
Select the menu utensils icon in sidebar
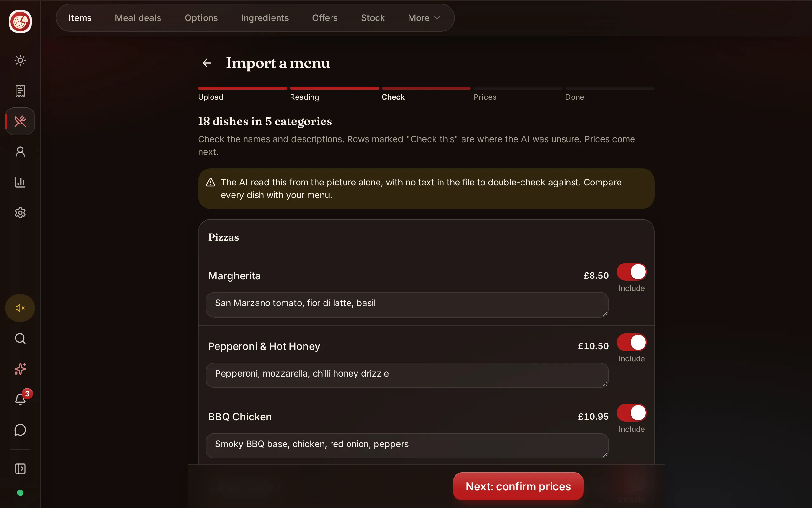coord(20,121)
